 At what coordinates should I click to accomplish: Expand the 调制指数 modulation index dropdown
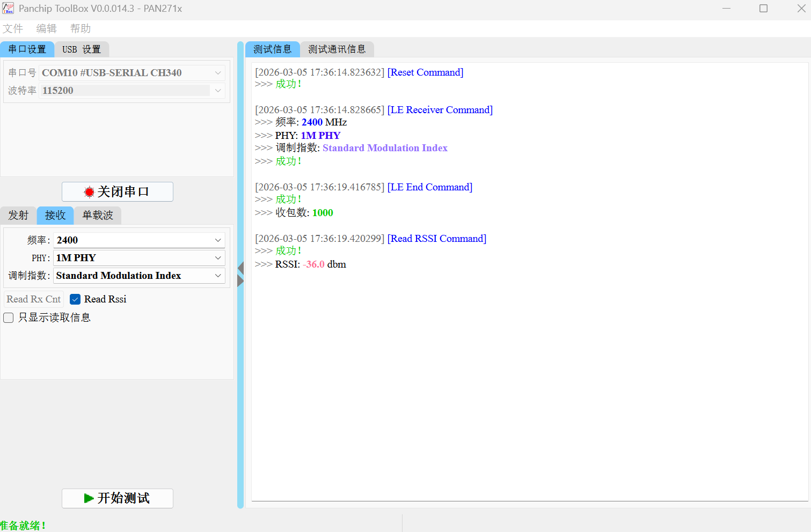point(218,276)
